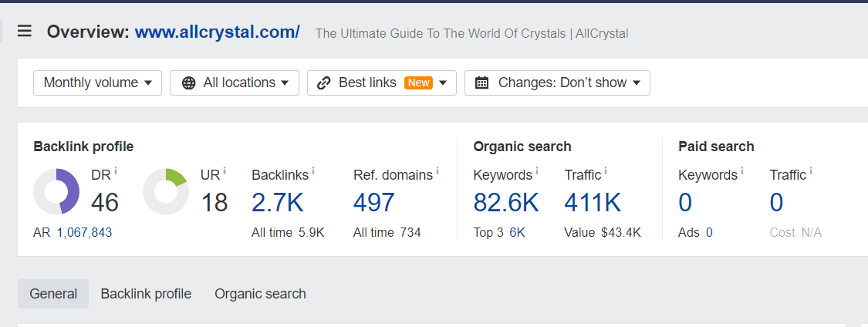
Task: Open the All locations dropdown
Action: [235, 83]
